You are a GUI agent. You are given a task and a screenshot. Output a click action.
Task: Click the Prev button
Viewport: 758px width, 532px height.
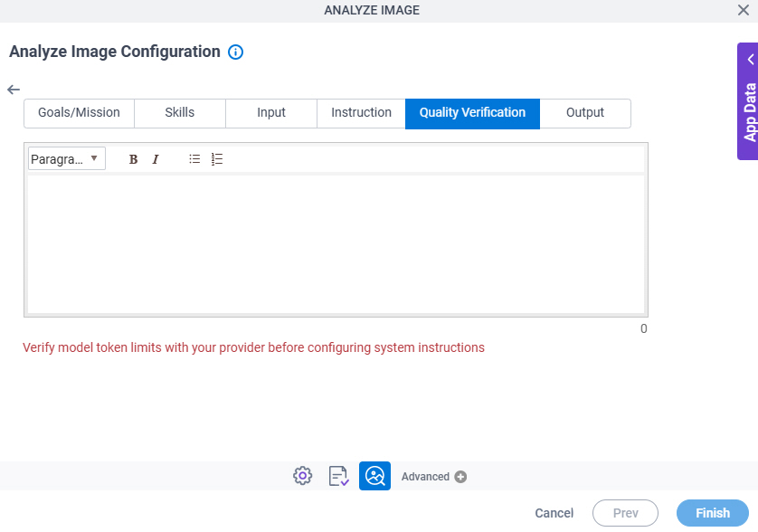tap(626, 513)
